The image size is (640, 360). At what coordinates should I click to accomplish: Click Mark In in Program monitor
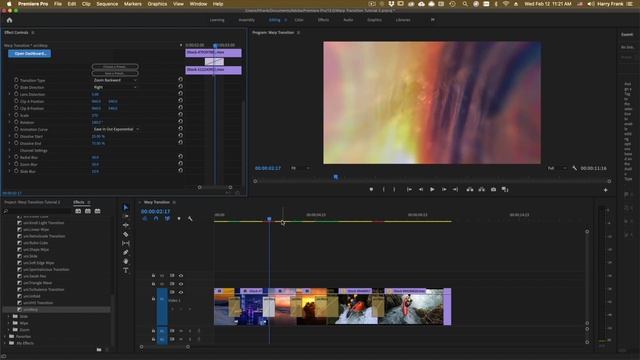coord(383,189)
